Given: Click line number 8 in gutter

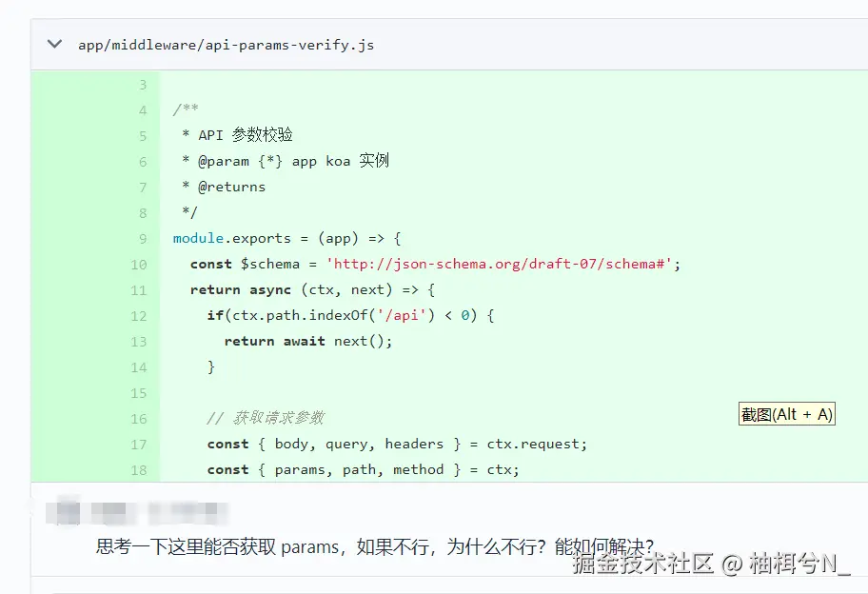Looking at the screenshot, I should tap(143, 213).
